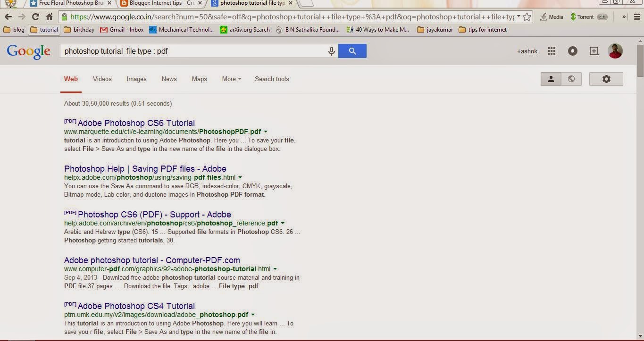
Task: Open the Media extension button
Action: click(552, 17)
